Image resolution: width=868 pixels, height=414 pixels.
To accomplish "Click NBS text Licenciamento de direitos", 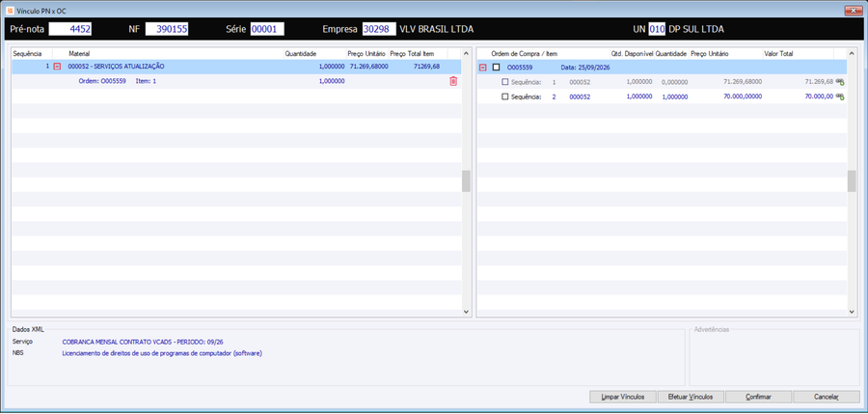I will (x=162, y=353).
